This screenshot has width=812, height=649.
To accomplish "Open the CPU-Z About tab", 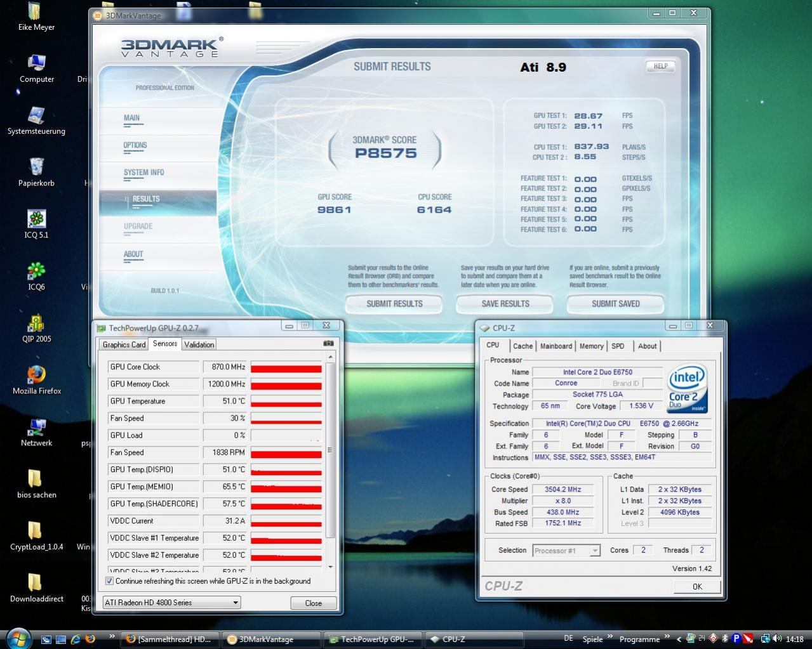I will 647,346.
